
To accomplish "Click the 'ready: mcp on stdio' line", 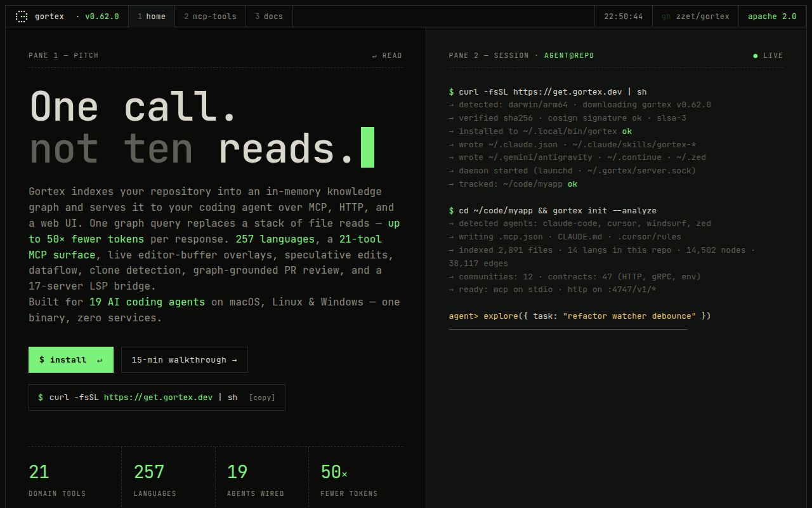I will click(553, 290).
